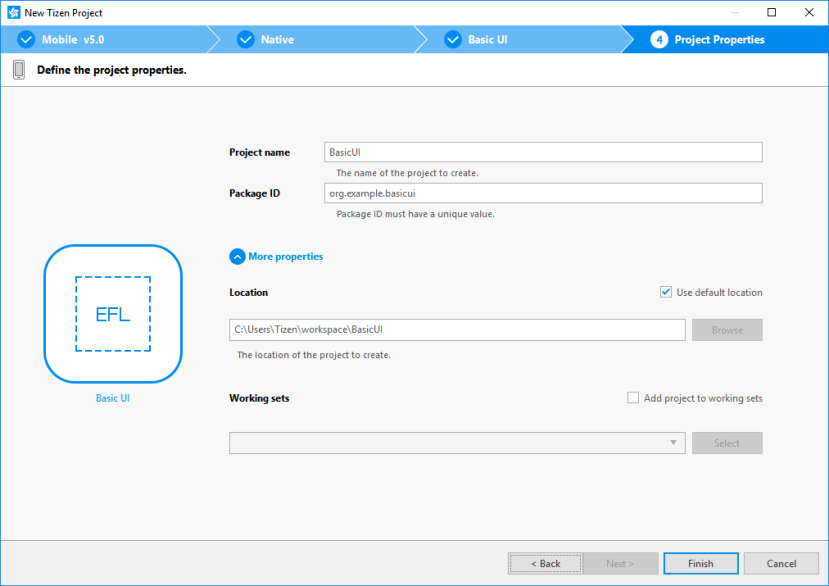Click the project Location path field
Viewport: 829px width, 586px height.
(x=456, y=329)
